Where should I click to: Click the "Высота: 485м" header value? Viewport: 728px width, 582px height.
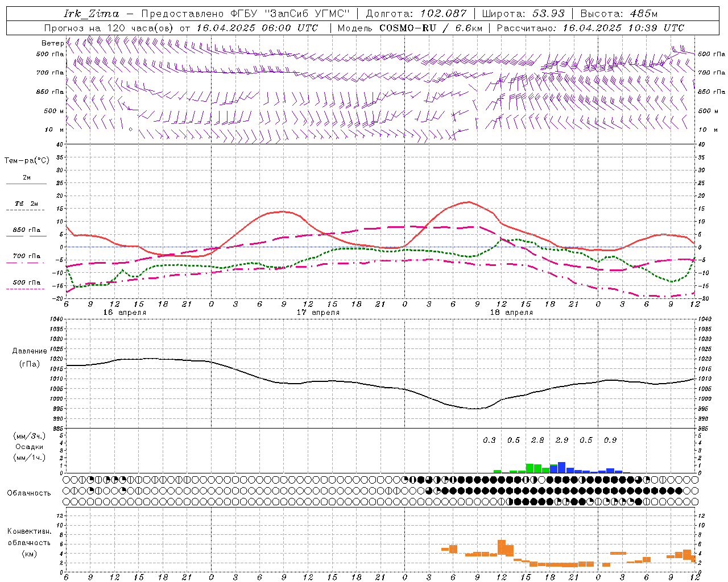[619, 14]
